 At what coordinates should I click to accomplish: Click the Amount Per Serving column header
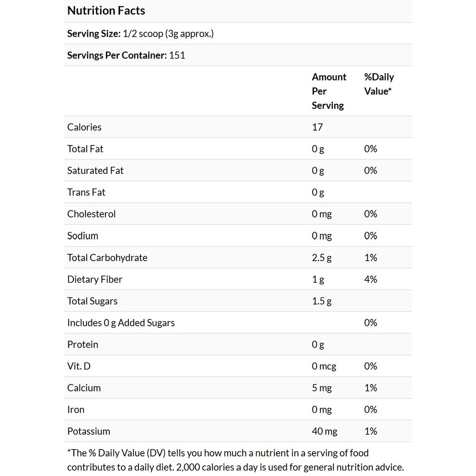click(x=329, y=91)
